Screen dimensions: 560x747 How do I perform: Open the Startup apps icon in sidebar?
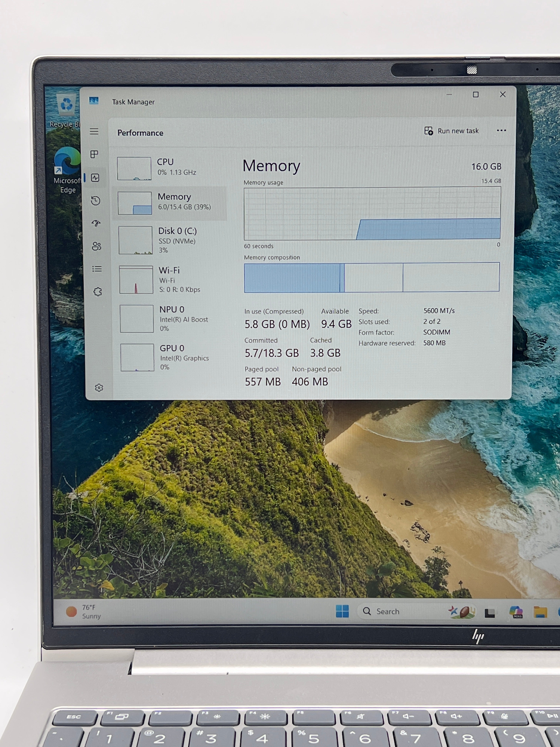(x=96, y=223)
